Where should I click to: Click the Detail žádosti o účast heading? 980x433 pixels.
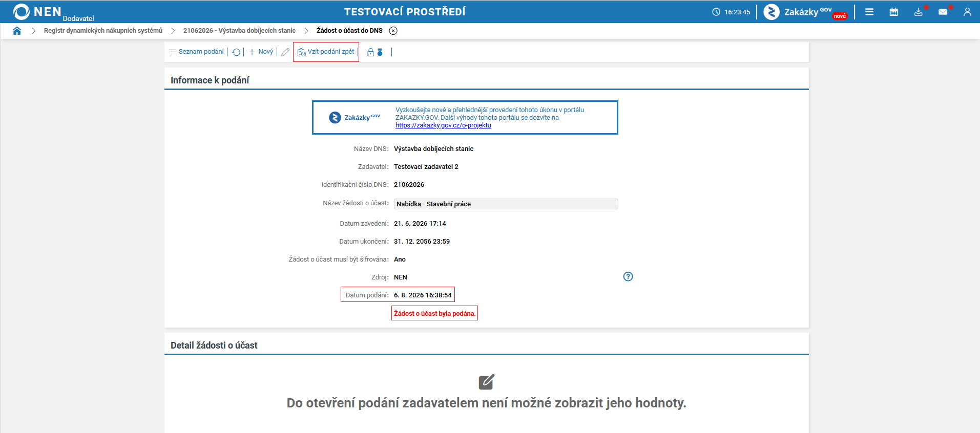pyautogui.click(x=214, y=345)
